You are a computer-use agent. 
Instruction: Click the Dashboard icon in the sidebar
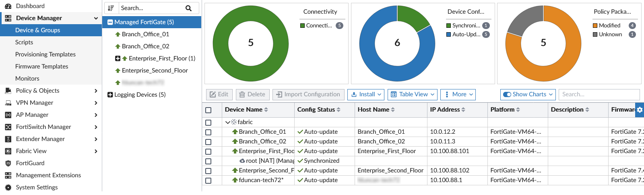(8, 6)
